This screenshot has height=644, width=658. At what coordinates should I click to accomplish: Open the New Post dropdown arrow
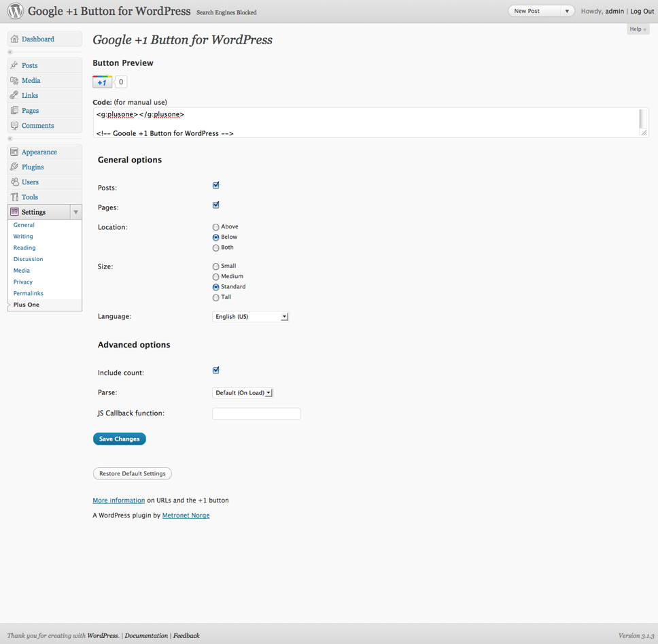[567, 12]
